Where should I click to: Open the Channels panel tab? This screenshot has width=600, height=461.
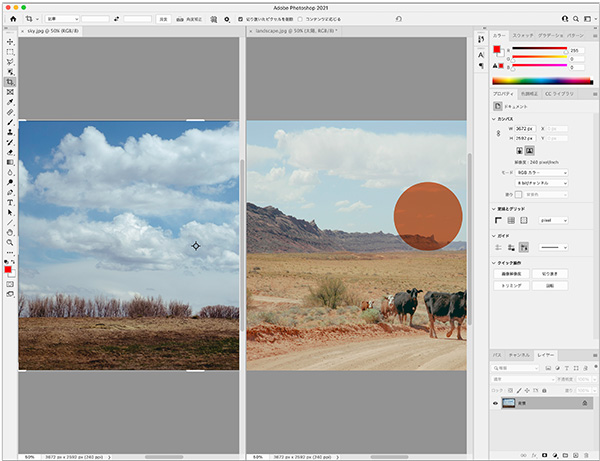(x=519, y=355)
